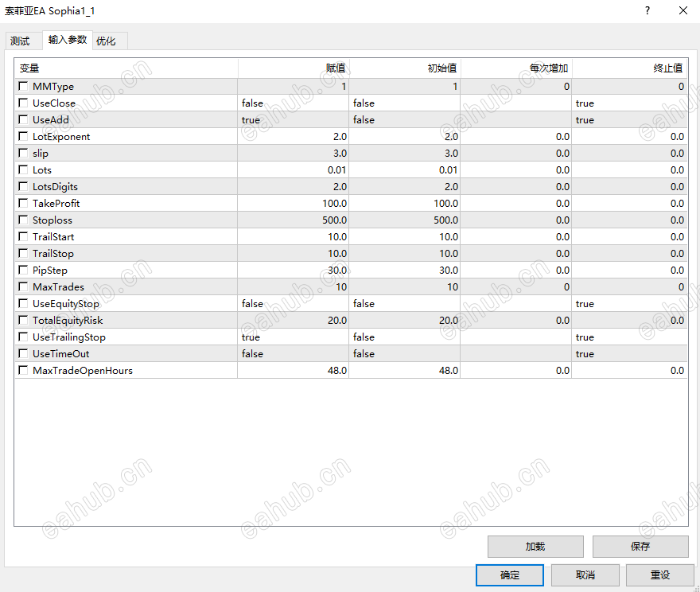Select the TrailStop variable name
Image resolution: width=700 pixels, height=592 pixels.
coord(53,254)
